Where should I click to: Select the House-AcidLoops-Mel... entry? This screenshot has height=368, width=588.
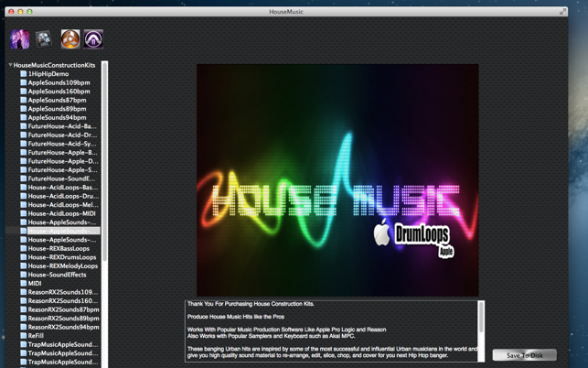(63, 205)
